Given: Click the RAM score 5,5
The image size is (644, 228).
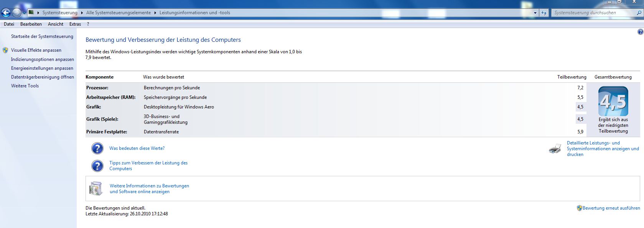Looking at the screenshot, I should pyautogui.click(x=580, y=97).
